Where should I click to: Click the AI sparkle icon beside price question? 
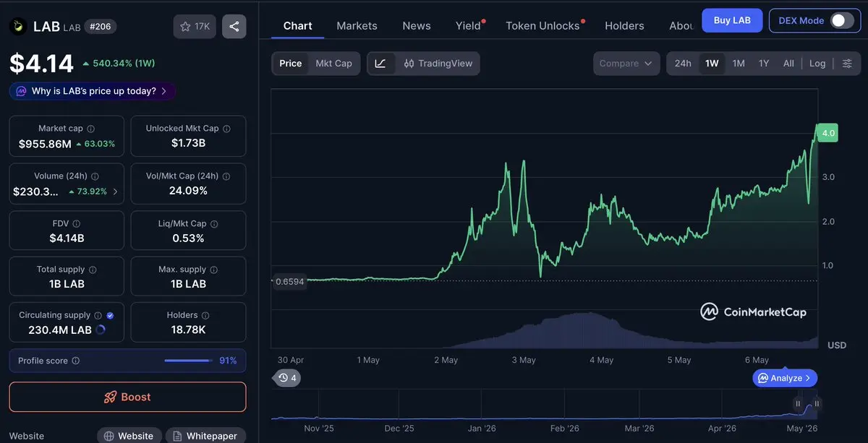(x=21, y=92)
